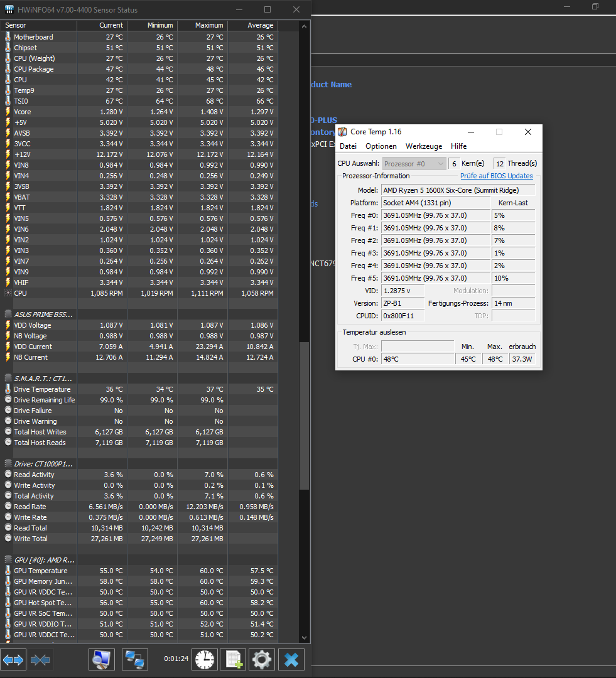Minimize the Core Temp window
The width and height of the screenshot is (616, 678).
point(471,132)
